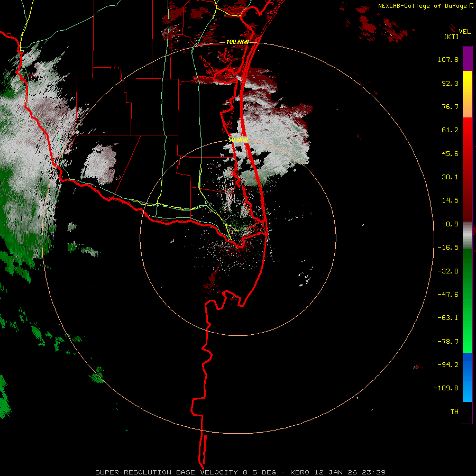This screenshot has height=476, width=476.
Task: Select the purple segment of the color bar
Action: coord(467,59)
